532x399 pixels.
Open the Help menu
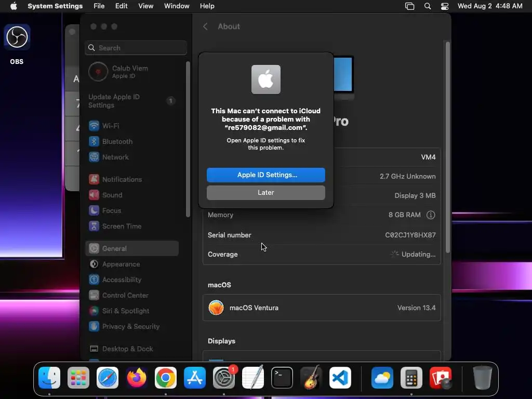pyautogui.click(x=207, y=6)
